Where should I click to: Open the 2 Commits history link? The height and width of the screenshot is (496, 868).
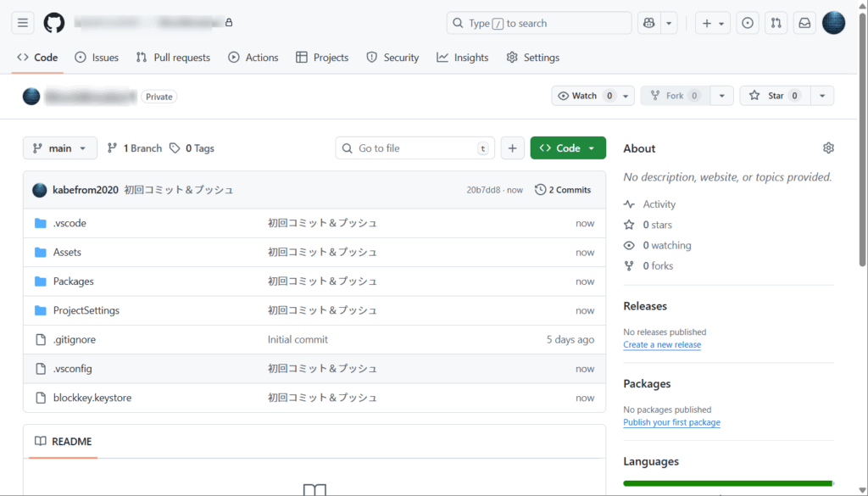click(563, 190)
